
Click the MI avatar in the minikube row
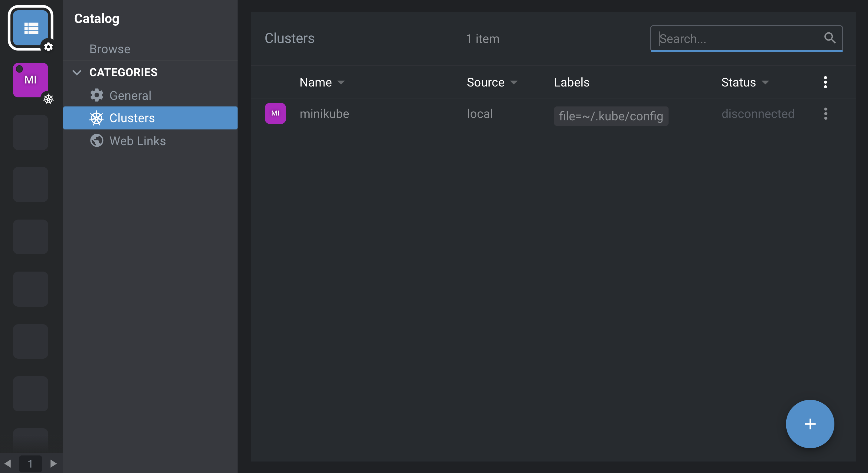click(x=275, y=113)
